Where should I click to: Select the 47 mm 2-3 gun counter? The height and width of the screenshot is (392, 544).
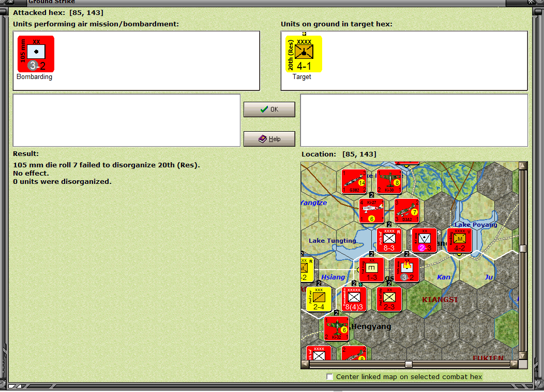424,240
